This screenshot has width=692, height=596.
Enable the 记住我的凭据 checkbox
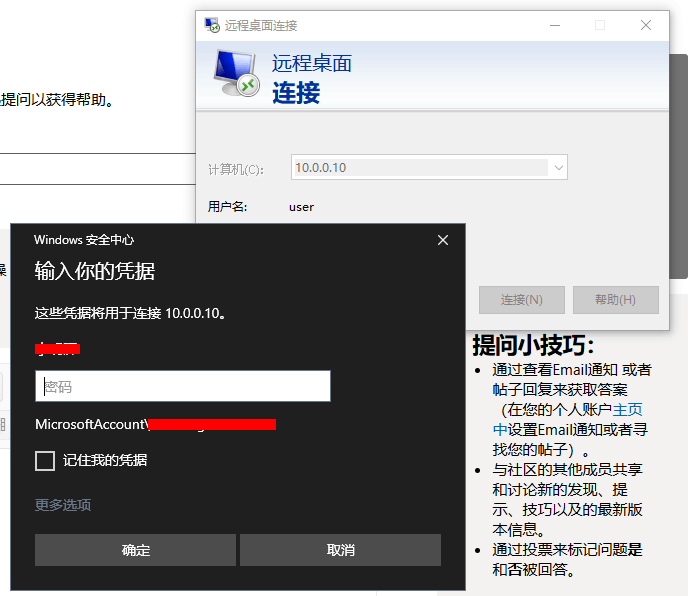click(45, 460)
